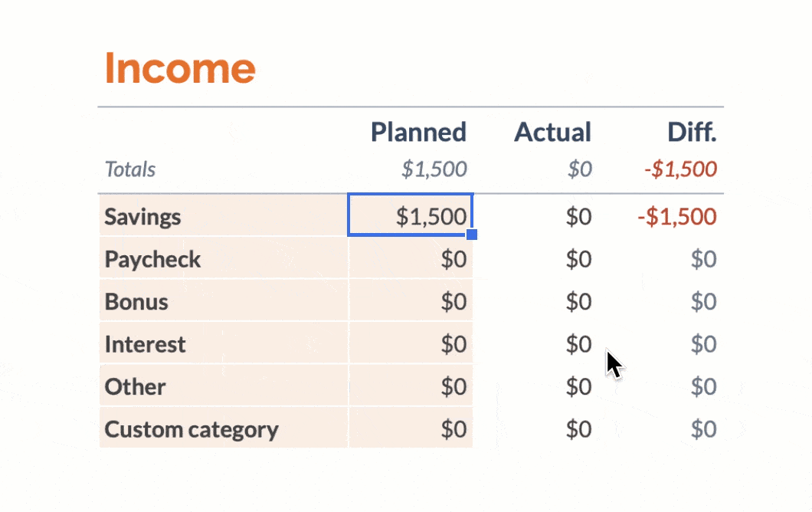This screenshot has height=512, width=812.
Task: Click the Custom category label cell
Action: (x=224, y=428)
